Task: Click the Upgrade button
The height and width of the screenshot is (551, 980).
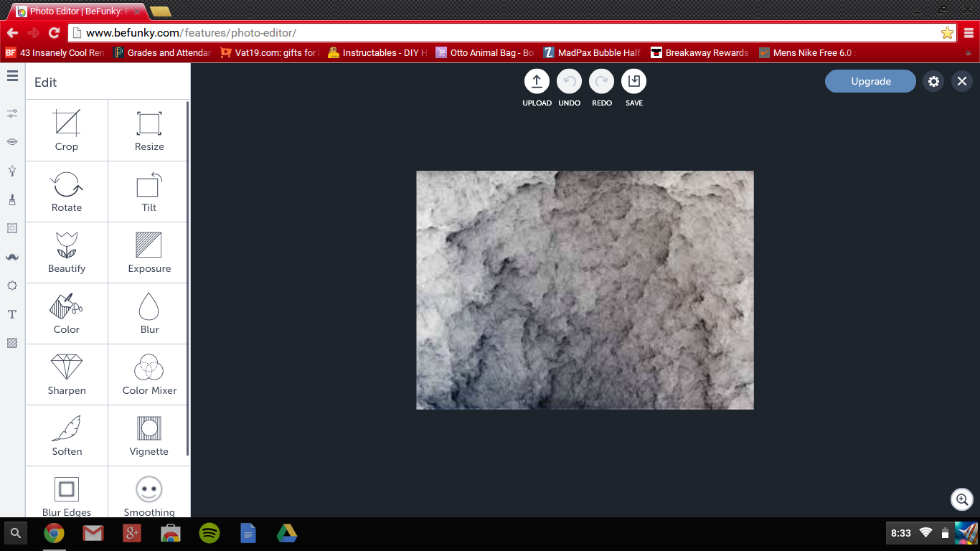Action: click(870, 82)
